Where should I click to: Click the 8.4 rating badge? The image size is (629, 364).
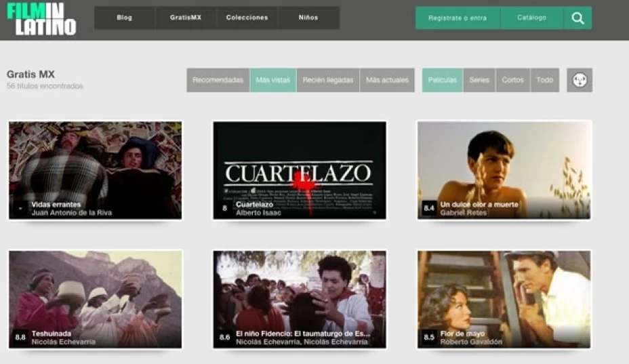pyautogui.click(x=429, y=208)
